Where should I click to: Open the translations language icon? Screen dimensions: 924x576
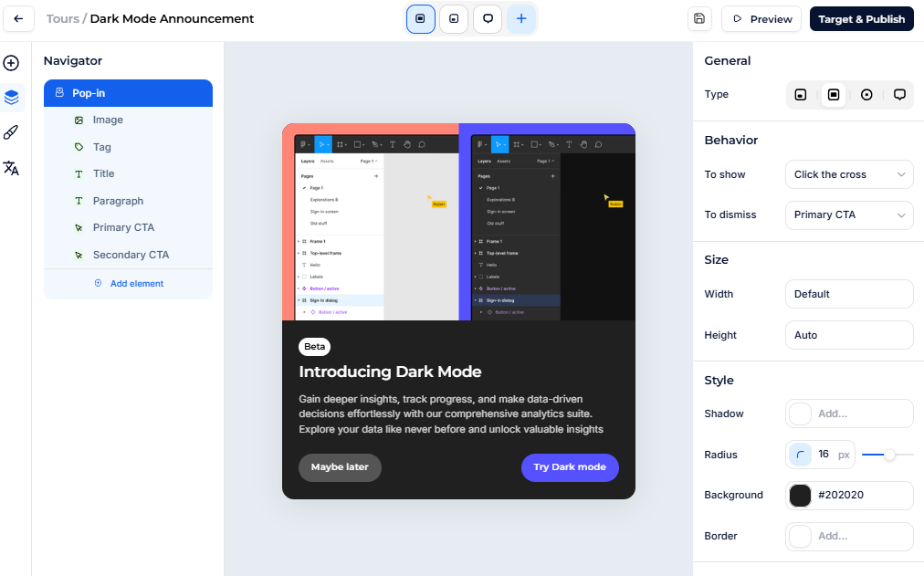11,168
